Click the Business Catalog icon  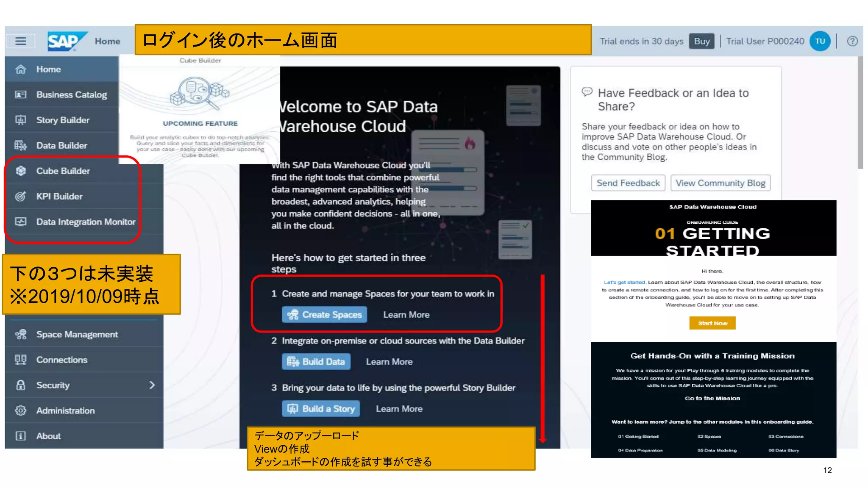20,94
